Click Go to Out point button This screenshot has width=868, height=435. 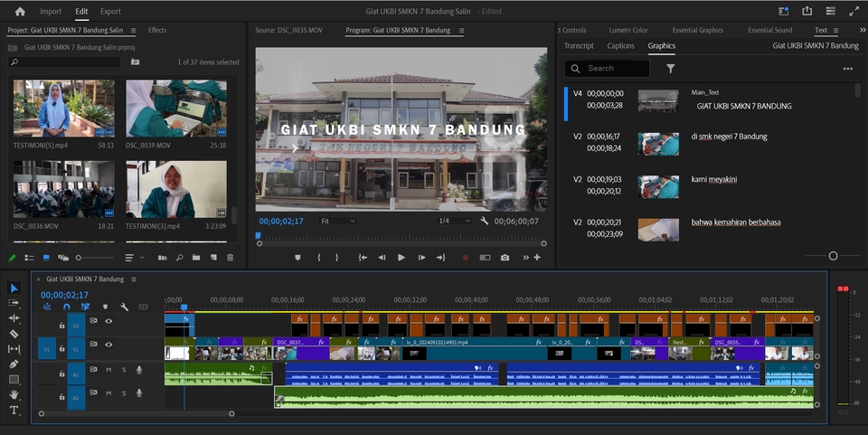(x=440, y=258)
